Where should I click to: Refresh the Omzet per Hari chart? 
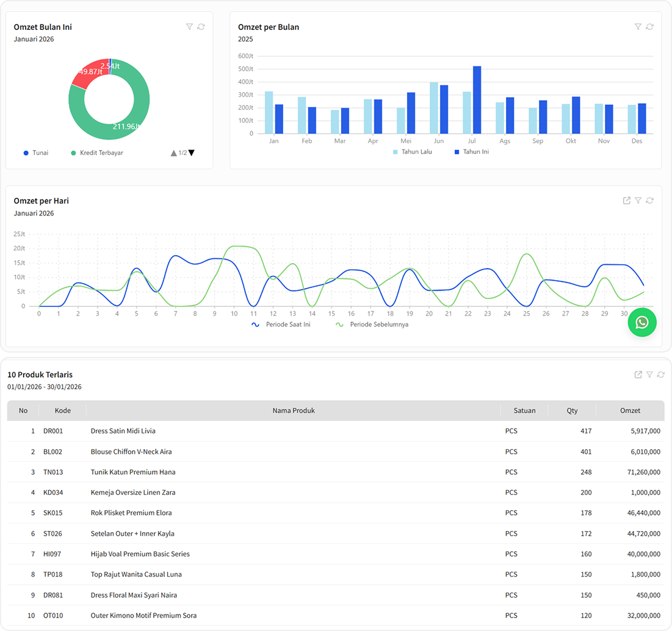coord(649,200)
